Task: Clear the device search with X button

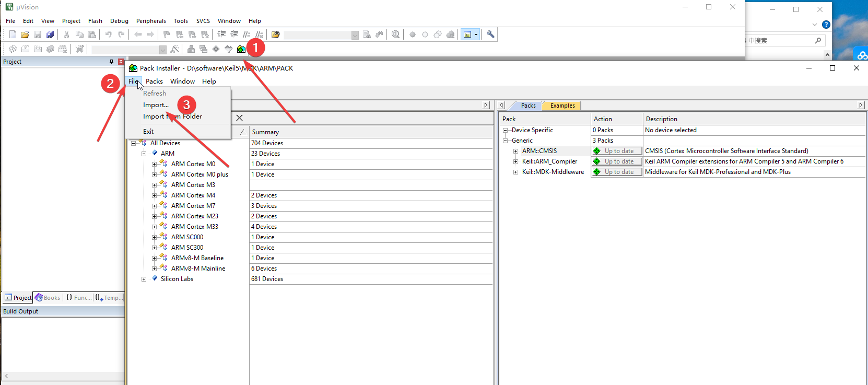Action: pyautogui.click(x=239, y=118)
